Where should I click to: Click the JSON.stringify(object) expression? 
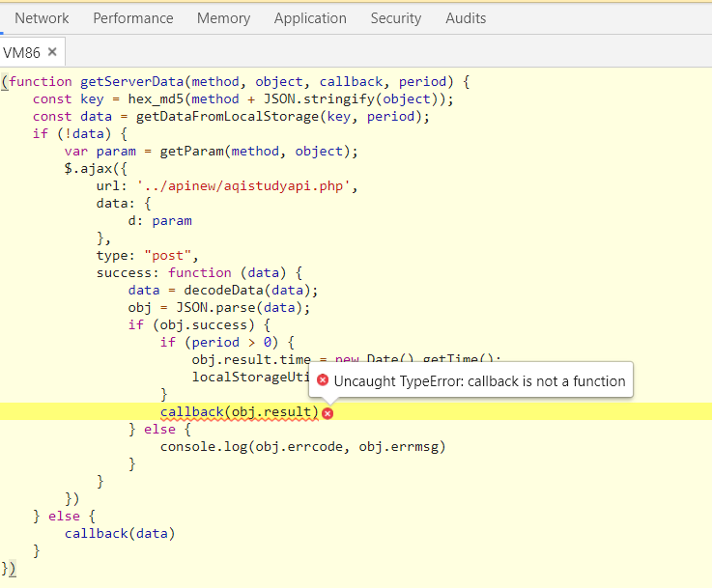pyautogui.click(x=351, y=98)
